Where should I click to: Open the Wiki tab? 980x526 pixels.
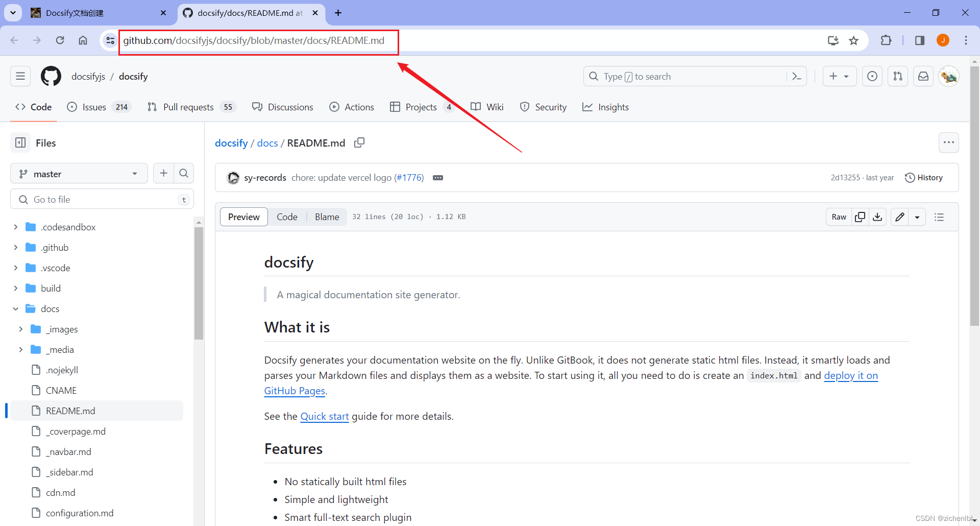487,107
